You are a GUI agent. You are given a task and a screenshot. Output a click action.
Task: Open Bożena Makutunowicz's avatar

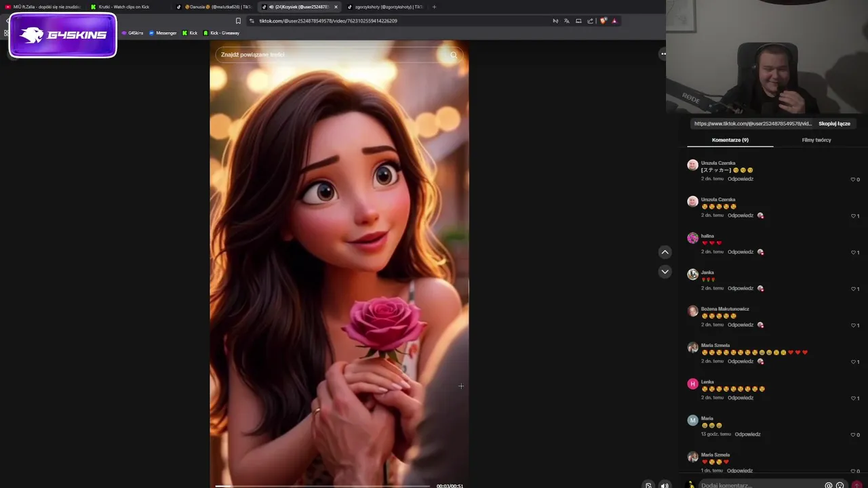692,311
